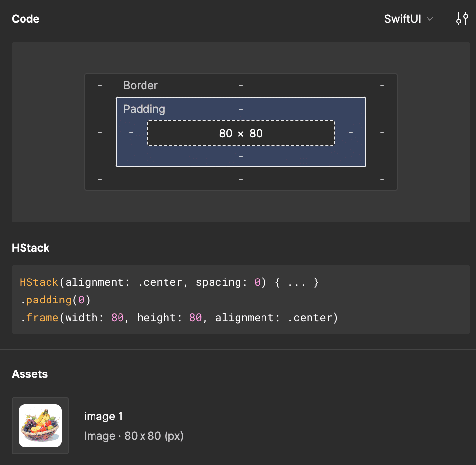Select the right border value dash
Screen dimensions: 476x465
[x=382, y=133]
